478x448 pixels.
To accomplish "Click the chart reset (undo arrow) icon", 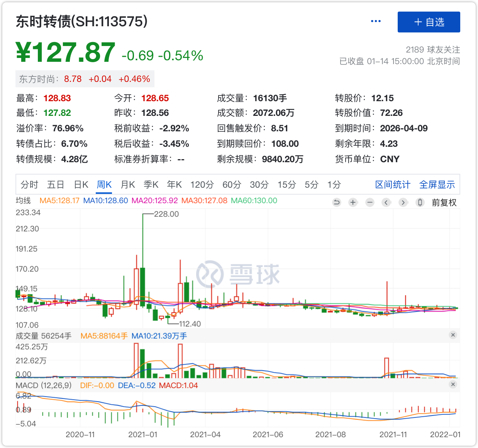I will pyautogui.click(x=337, y=202).
